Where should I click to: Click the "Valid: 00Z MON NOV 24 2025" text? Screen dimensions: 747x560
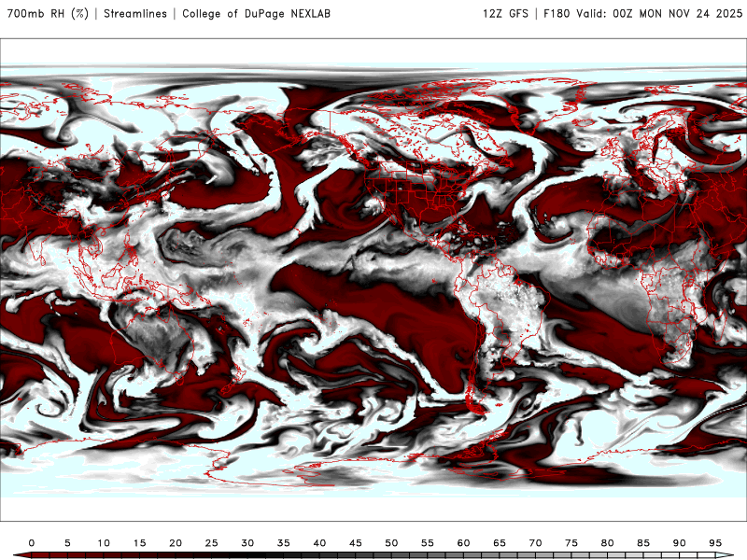point(659,13)
